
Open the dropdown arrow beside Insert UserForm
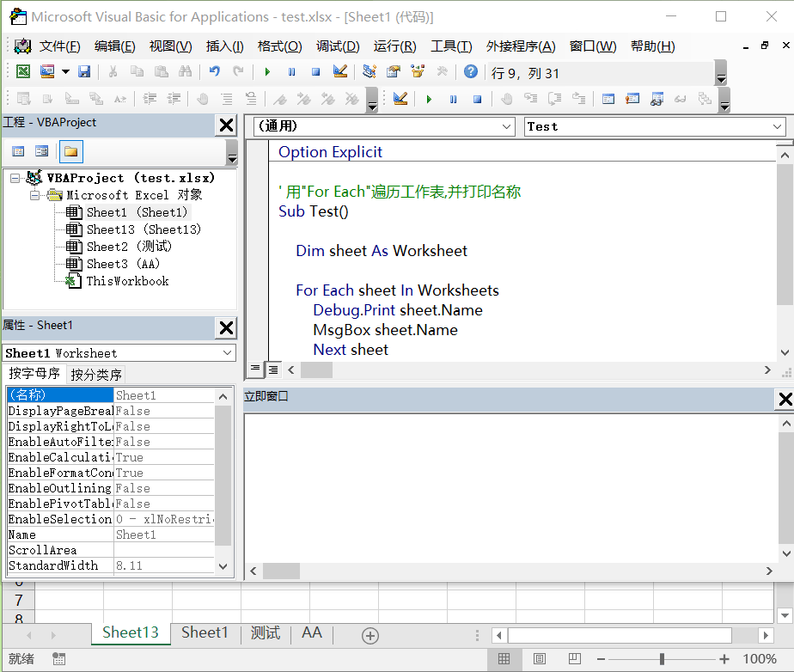coord(66,71)
